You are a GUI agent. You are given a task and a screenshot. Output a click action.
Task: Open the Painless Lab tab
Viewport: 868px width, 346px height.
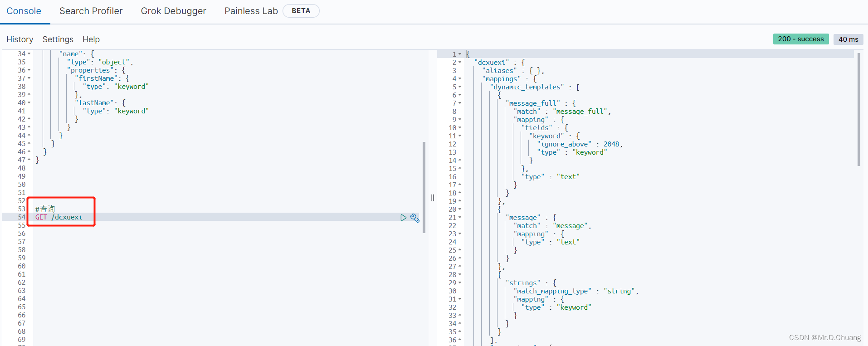click(x=251, y=11)
